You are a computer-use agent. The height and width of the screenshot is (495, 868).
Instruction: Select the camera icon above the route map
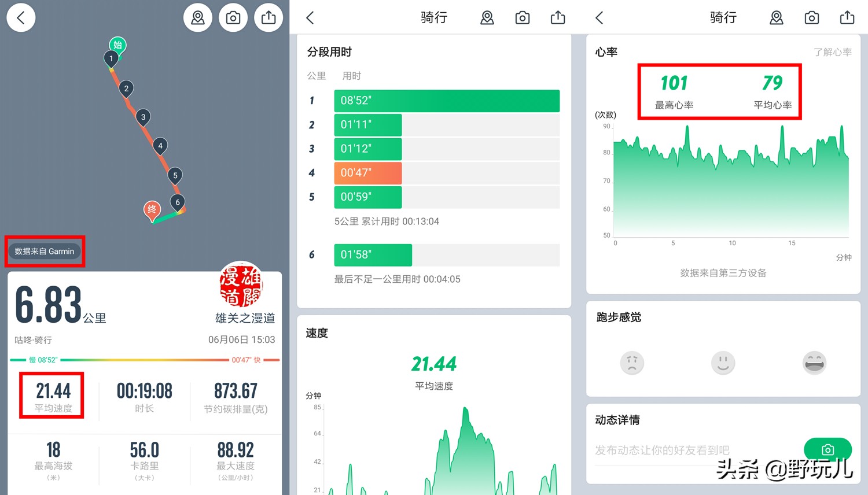click(x=233, y=18)
